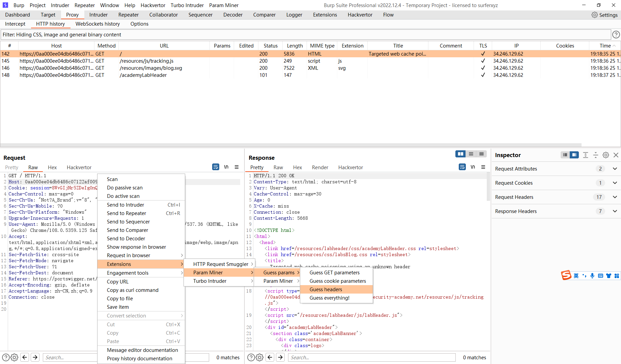This screenshot has width=621, height=364.
Task: Expand Response Headers section
Action: tap(615, 211)
